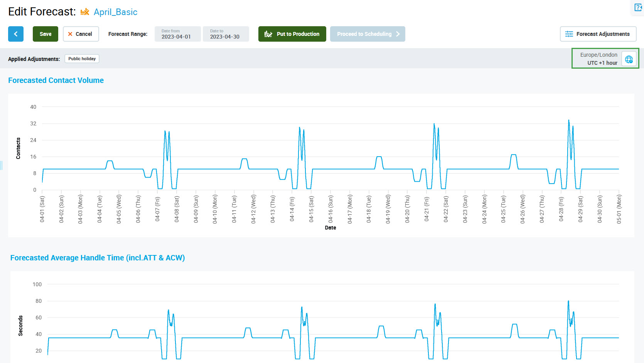Click the red X icon on Cancel
This screenshot has width=644, height=363.
70,34
